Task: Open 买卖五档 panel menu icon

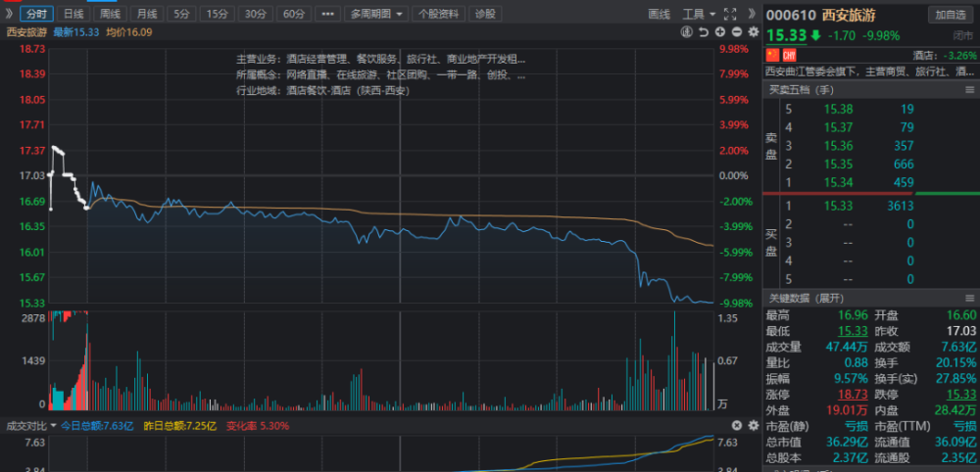Action: (x=969, y=90)
